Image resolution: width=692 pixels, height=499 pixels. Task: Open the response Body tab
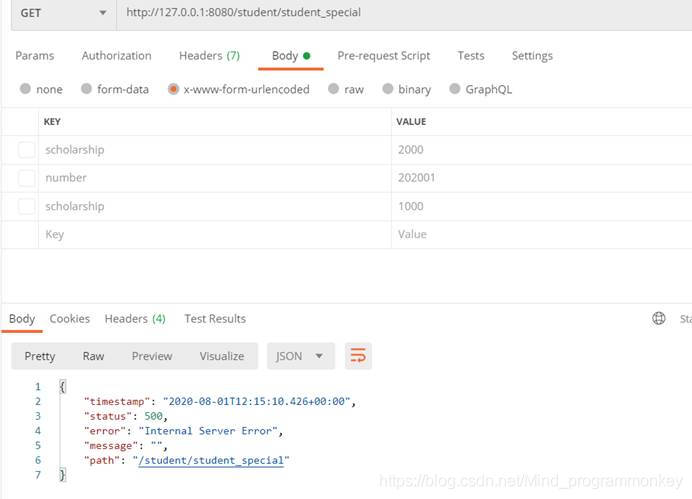[22, 319]
